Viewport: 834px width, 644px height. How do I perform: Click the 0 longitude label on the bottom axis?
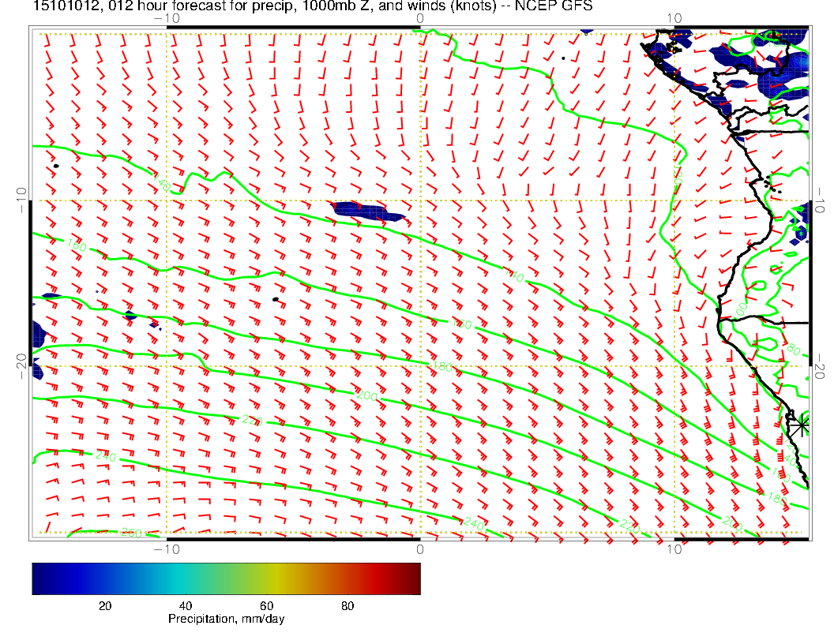click(420, 549)
